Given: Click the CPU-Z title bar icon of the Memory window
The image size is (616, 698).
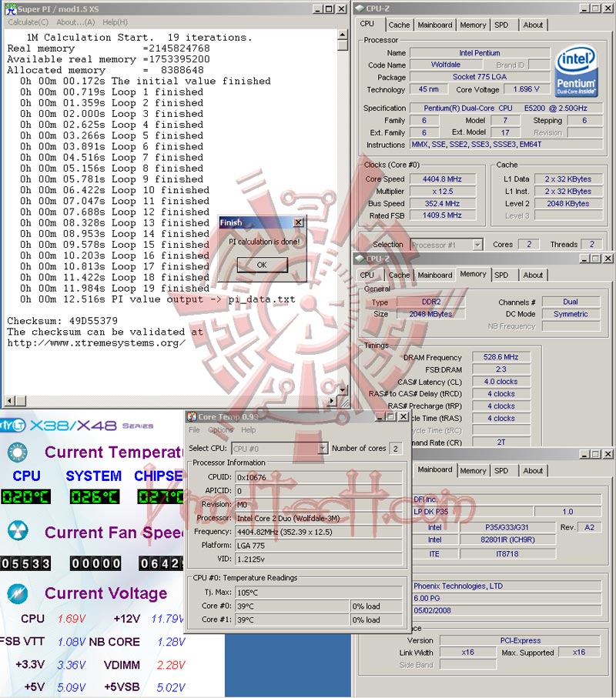Looking at the screenshot, I should tap(360, 258).
